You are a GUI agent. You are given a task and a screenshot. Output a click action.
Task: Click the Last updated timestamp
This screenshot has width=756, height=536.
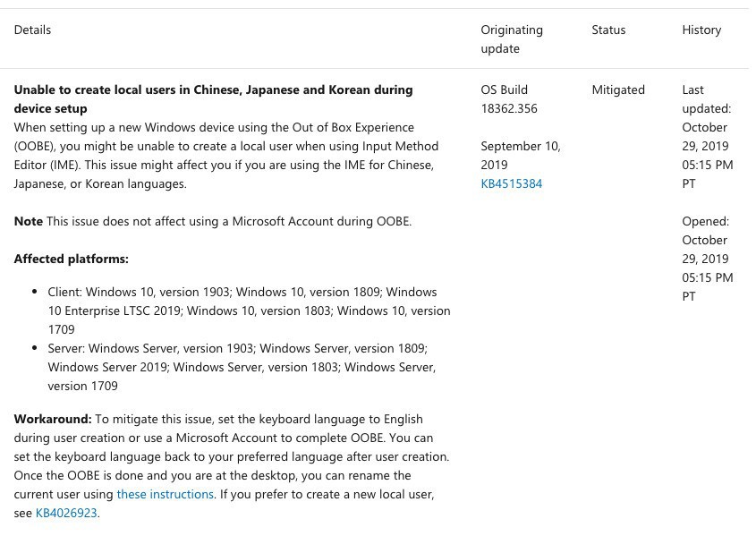pyautogui.click(x=707, y=136)
